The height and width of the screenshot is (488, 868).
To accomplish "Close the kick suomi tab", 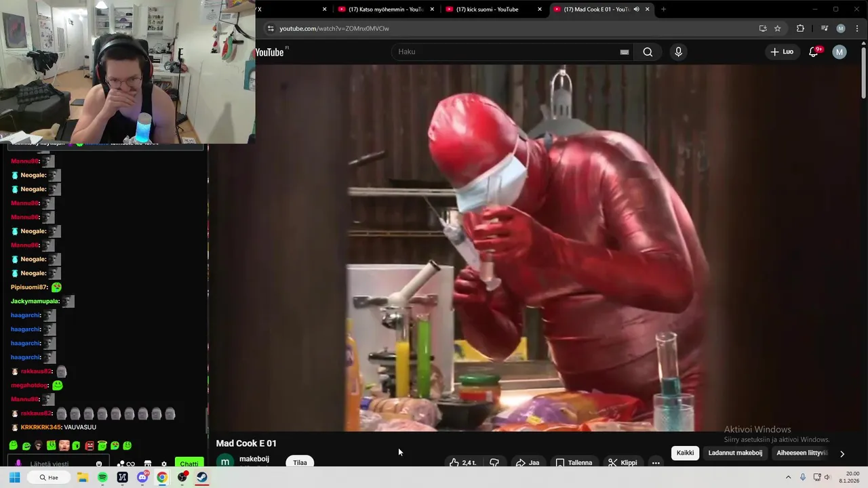I will (x=540, y=9).
